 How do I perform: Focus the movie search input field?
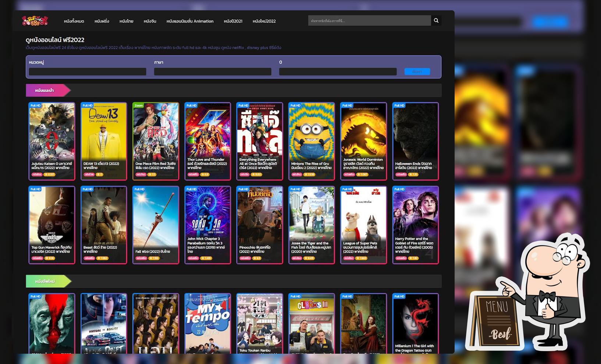[369, 21]
